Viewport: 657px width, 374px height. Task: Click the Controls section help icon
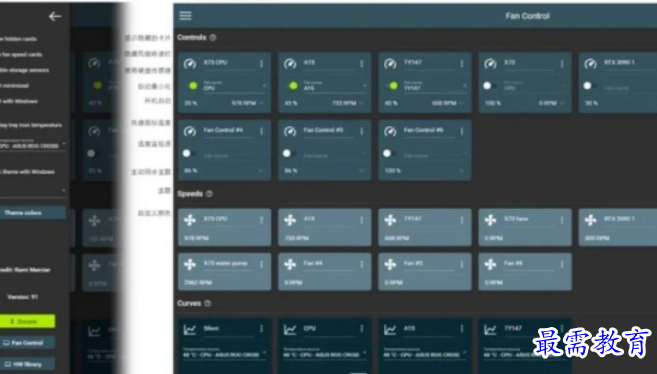point(213,38)
